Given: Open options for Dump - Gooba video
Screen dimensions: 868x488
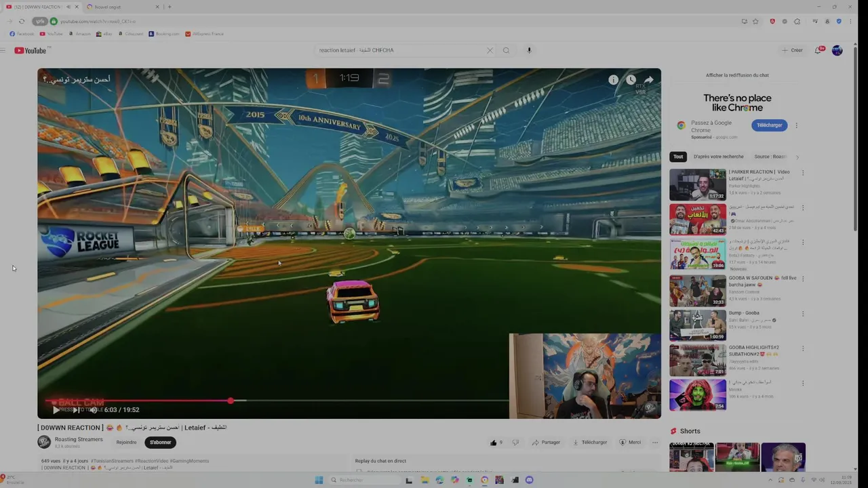Looking at the screenshot, I should click(x=803, y=314).
